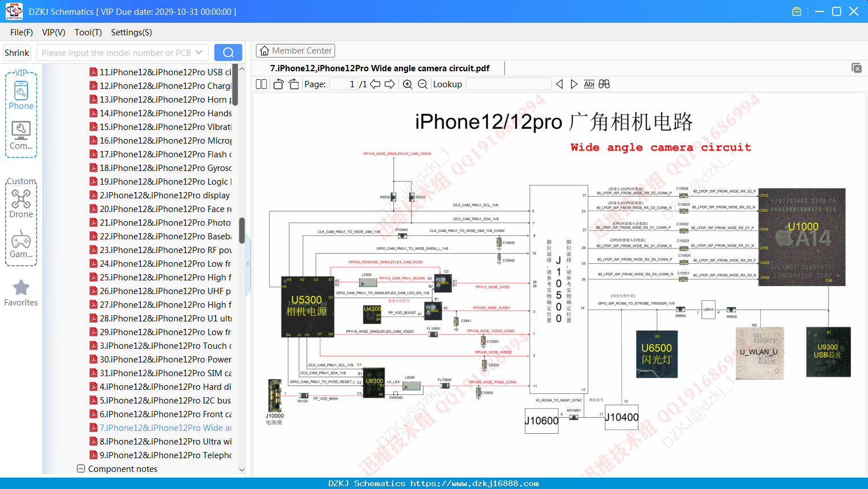Open the Tool(T) menu

[x=88, y=32]
